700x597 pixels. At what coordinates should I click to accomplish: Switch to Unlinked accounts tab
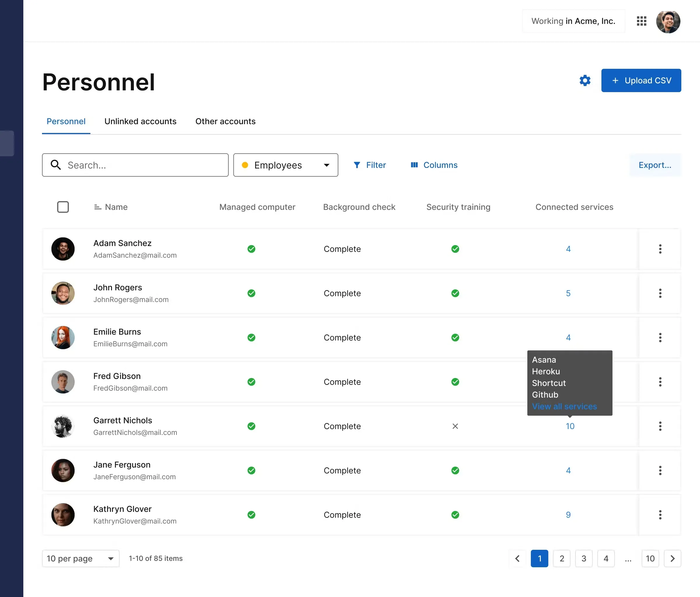[x=140, y=121]
